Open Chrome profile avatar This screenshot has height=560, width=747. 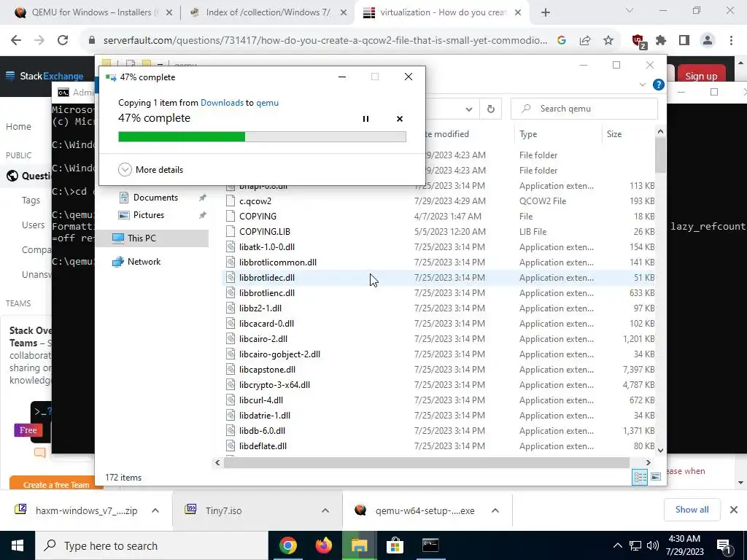tap(708, 41)
